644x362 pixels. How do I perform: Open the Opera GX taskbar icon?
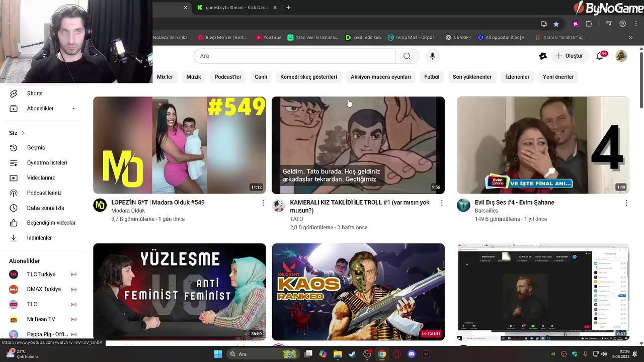[x=397, y=354]
